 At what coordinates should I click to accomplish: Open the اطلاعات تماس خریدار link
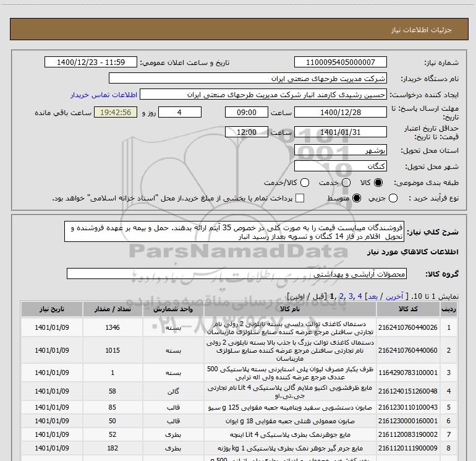point(104,95)
